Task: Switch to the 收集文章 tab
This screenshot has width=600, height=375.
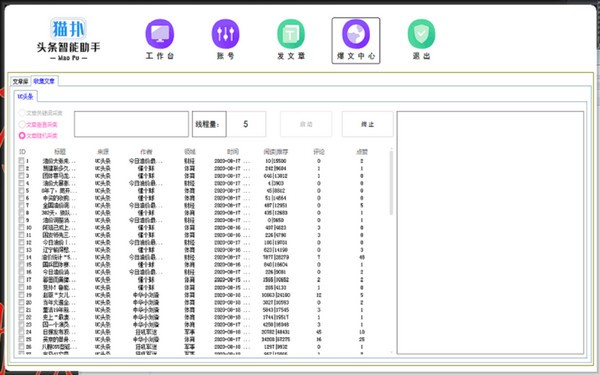Action: [44, 81]
